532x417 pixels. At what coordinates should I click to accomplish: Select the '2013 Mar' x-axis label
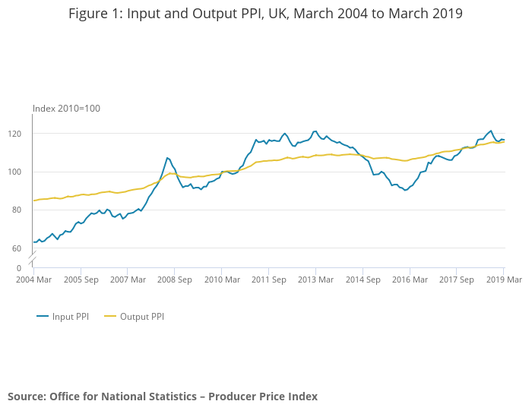315,280
